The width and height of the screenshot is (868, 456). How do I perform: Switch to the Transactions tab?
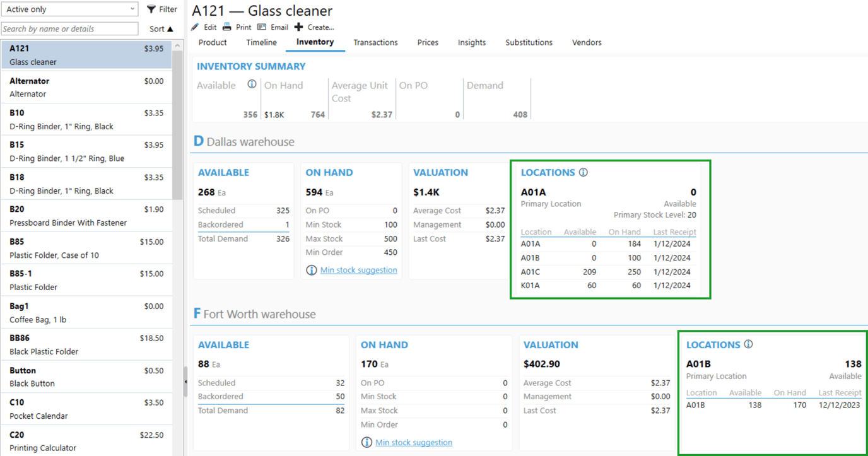tap(375, 42)
